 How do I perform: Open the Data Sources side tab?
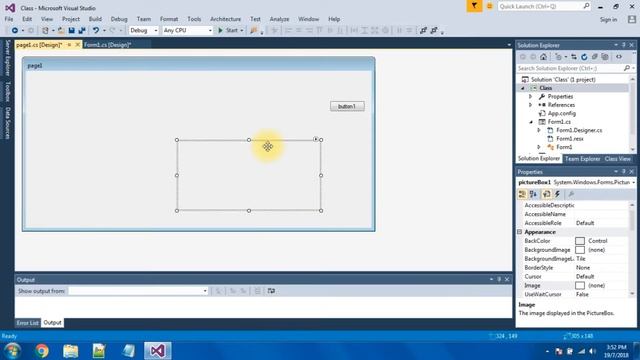click(x=7, y=123)
